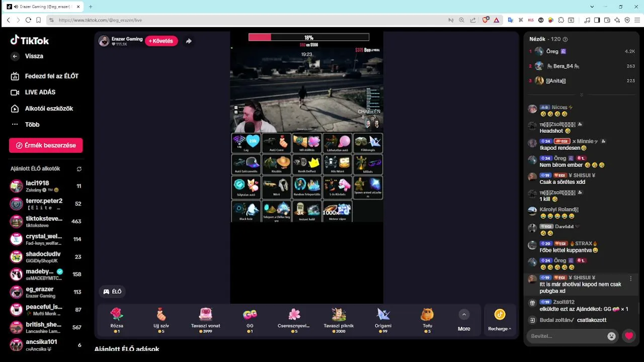Refresh the Ajánlott ÉLŐ alkotók list

point(79,169)
